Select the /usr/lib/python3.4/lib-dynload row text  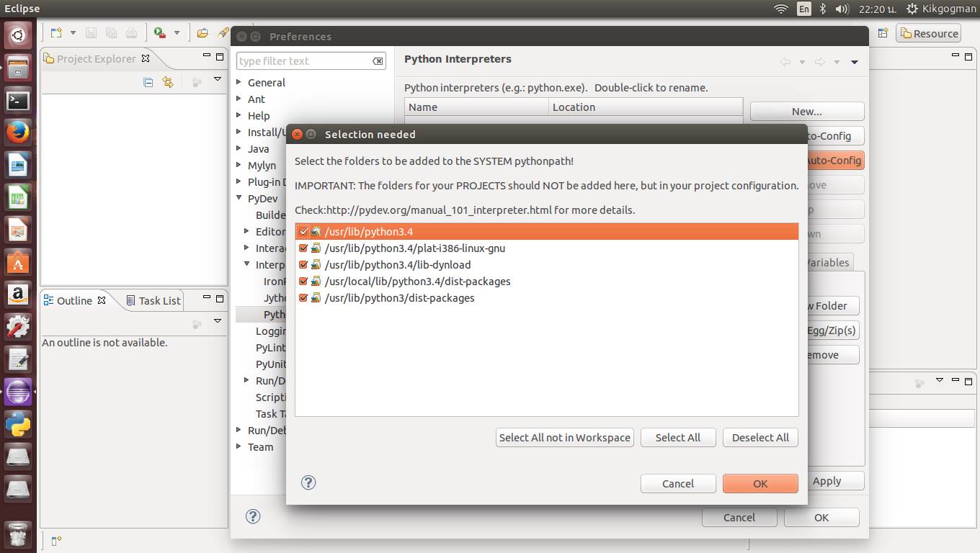(398, 265)
